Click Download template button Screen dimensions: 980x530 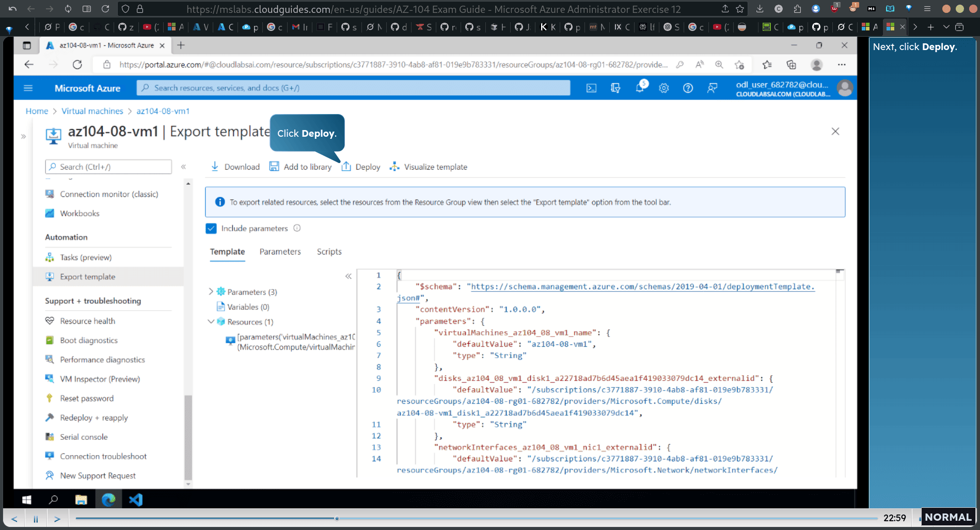tap(235, 167)
